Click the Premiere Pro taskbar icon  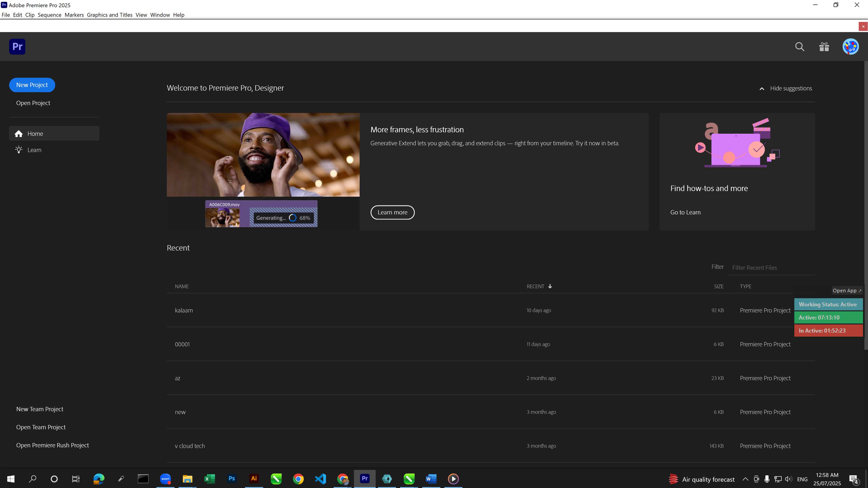tap(365, 479)
